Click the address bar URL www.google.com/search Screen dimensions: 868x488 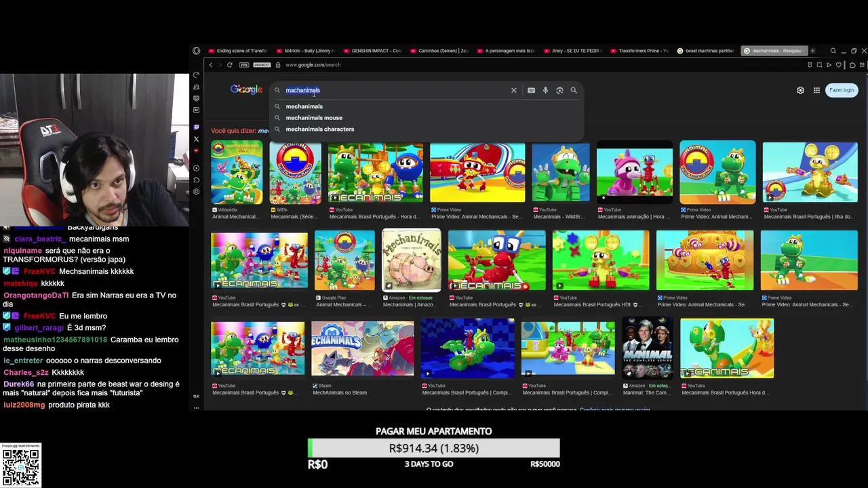[x=313, y=65]
